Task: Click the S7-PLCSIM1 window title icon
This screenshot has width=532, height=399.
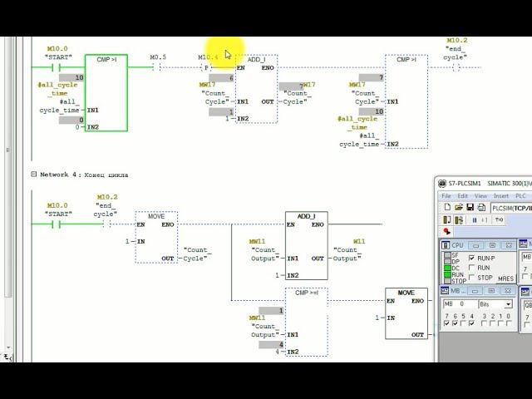Action: click(442, 184)
